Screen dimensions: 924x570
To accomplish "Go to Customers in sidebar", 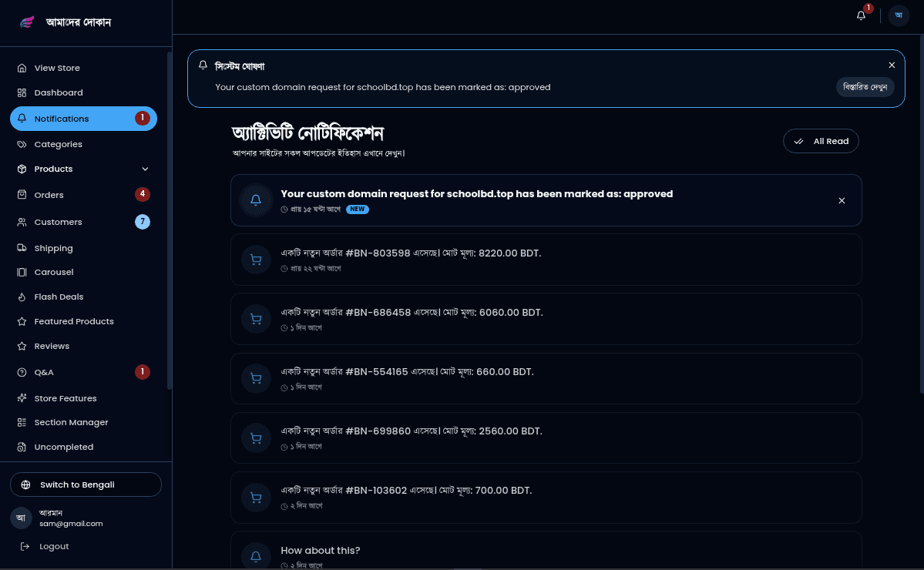I will (x=58, y=222).
